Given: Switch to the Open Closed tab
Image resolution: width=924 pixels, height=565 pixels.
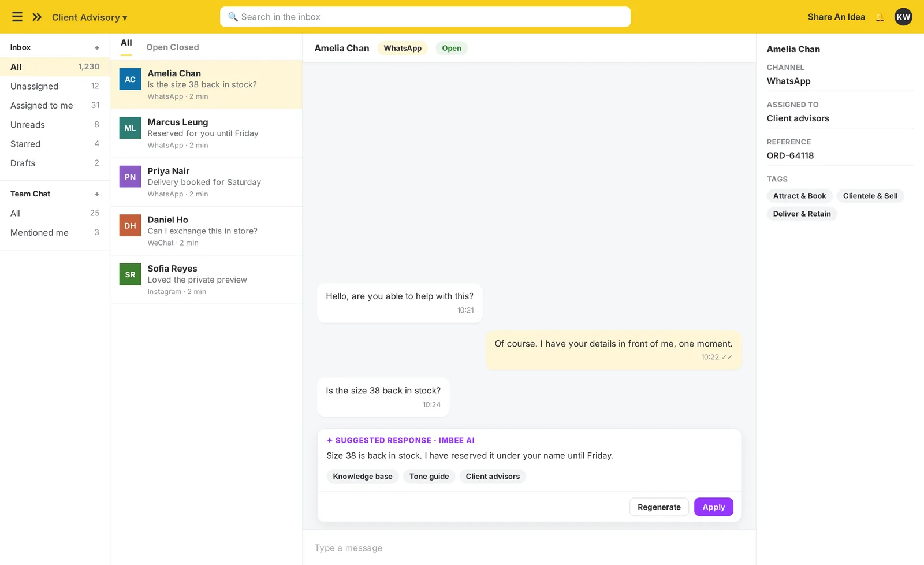Looking at the screenshot, I should click(173, 47).
